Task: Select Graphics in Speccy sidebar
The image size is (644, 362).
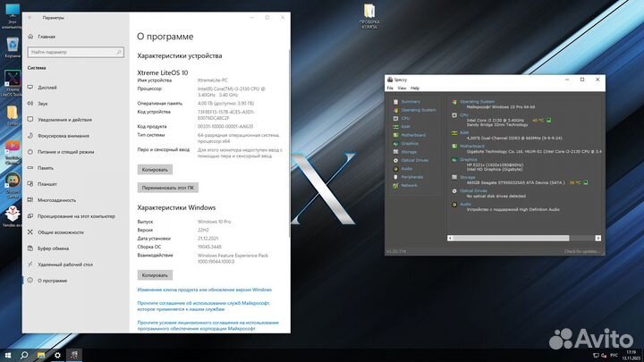Action: (x=410, y=143)
